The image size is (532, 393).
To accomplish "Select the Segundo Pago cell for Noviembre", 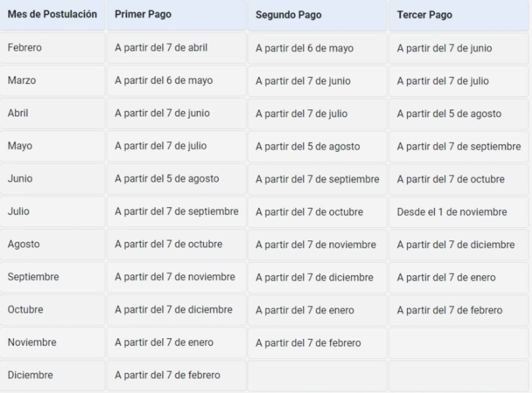I will [x=308, y=343].
